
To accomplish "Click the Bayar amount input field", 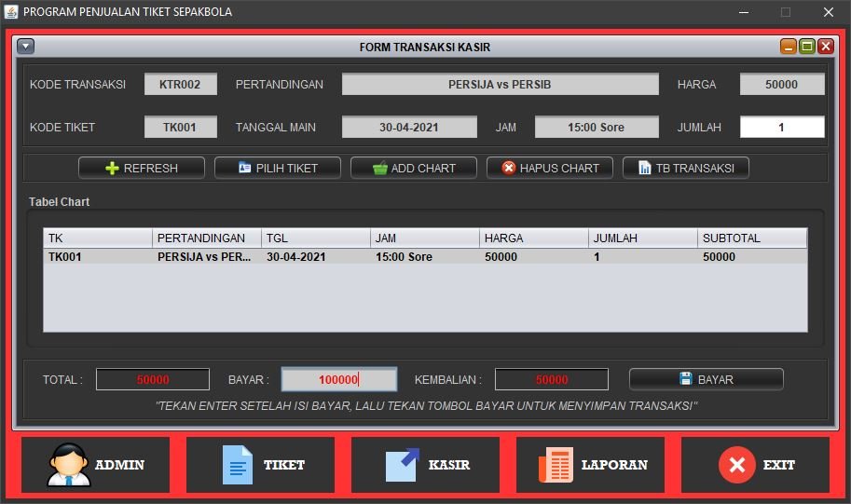I will 339,379.
